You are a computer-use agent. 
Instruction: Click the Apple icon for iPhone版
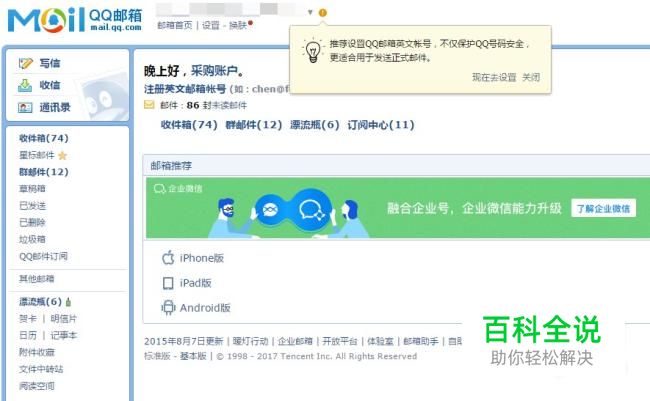point(168,258)
